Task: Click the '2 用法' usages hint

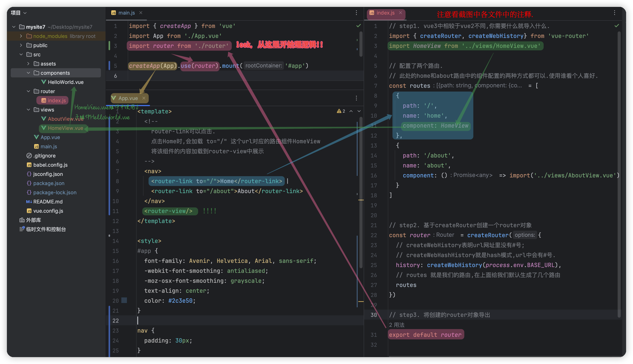Action: tap(397, 325)
